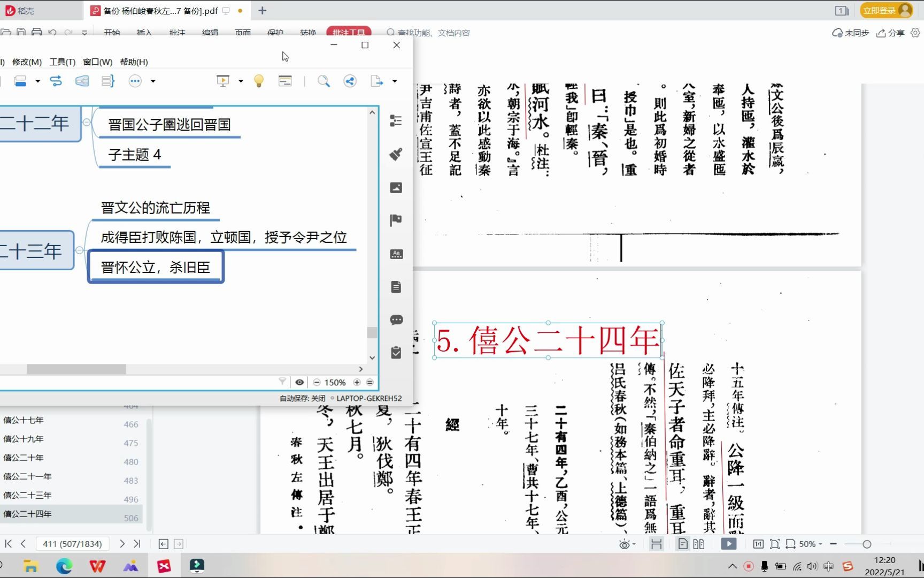Click the fit page icon in PDF status bar

tap(775, 544)
